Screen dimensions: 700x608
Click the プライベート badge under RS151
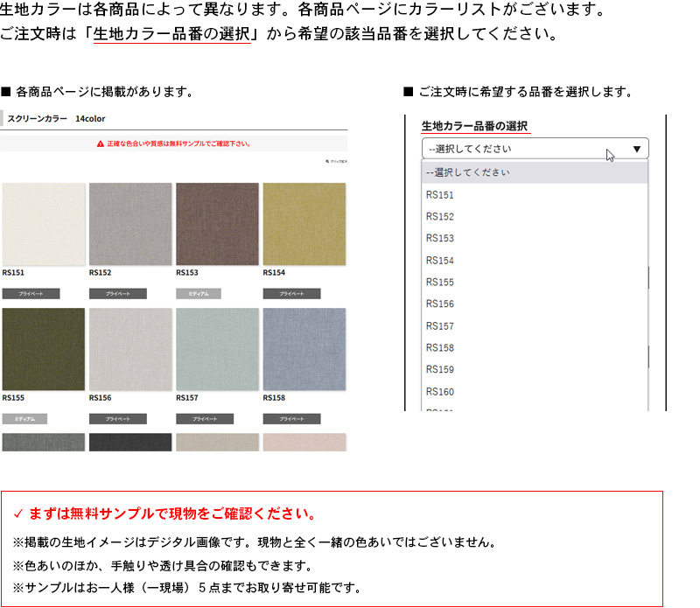pyautogui.click(x=31, y=294)
